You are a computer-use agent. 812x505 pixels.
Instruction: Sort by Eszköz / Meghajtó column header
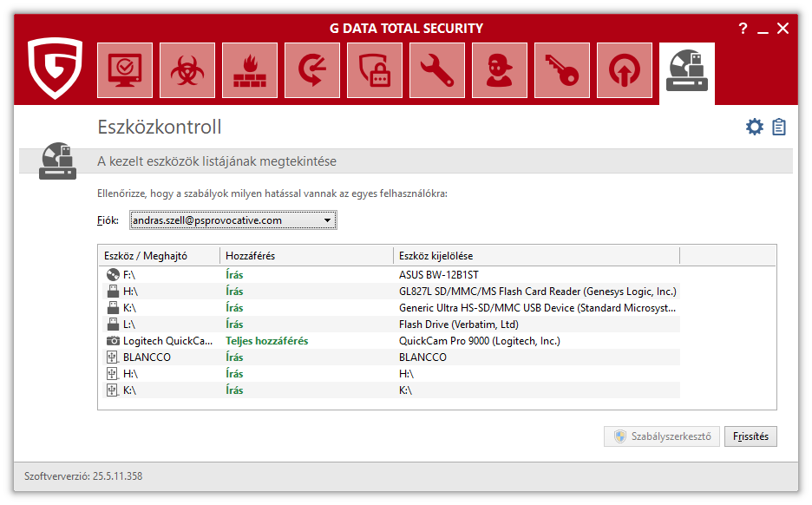159,256
